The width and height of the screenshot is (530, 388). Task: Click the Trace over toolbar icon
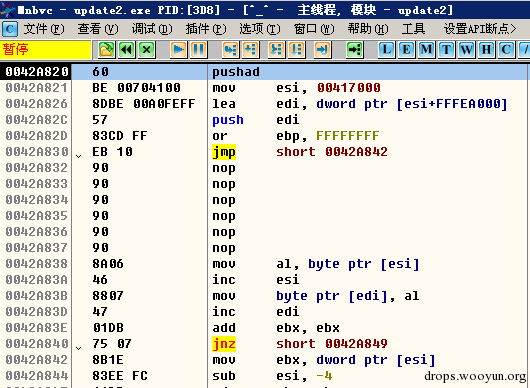click(x=296, y=50)
